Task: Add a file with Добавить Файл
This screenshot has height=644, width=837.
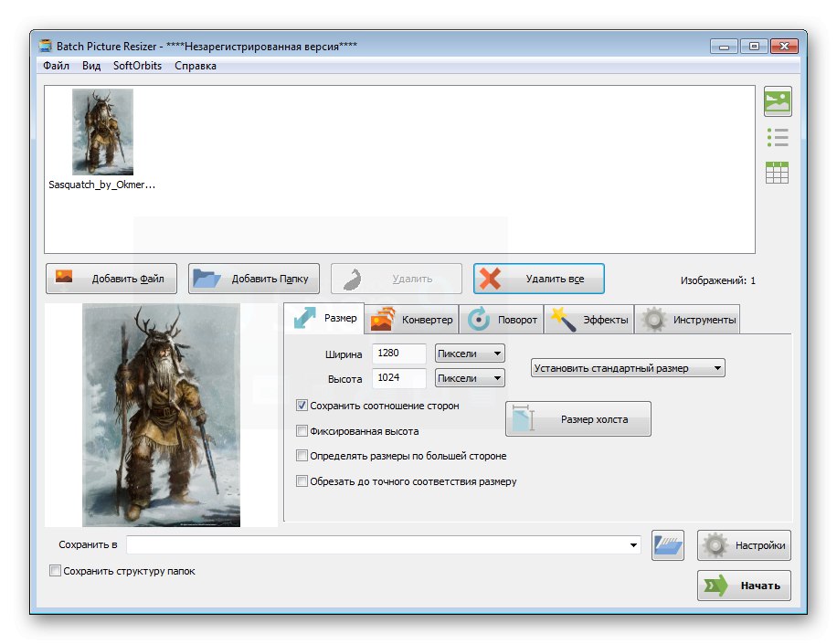Action: (111, 279)
